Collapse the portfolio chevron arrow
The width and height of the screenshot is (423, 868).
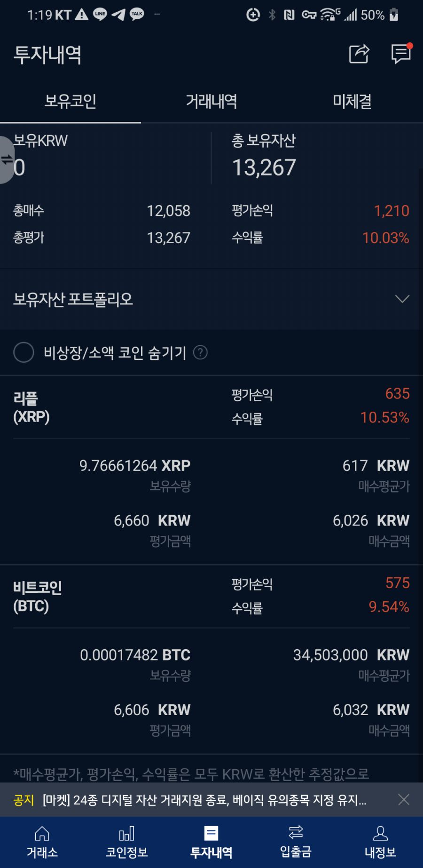[x=401, y=299]
